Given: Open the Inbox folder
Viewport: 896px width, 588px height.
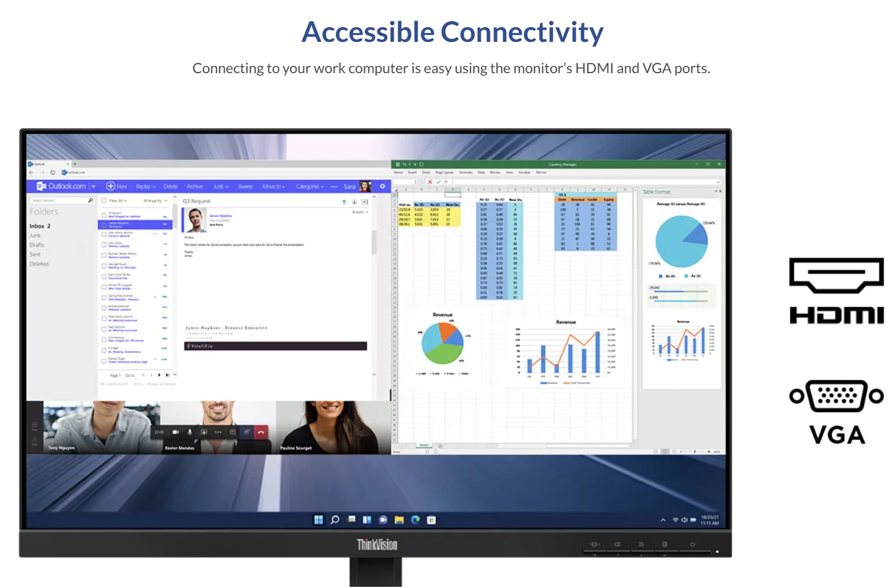Looking at the screenshot, I should coord(40,226).
